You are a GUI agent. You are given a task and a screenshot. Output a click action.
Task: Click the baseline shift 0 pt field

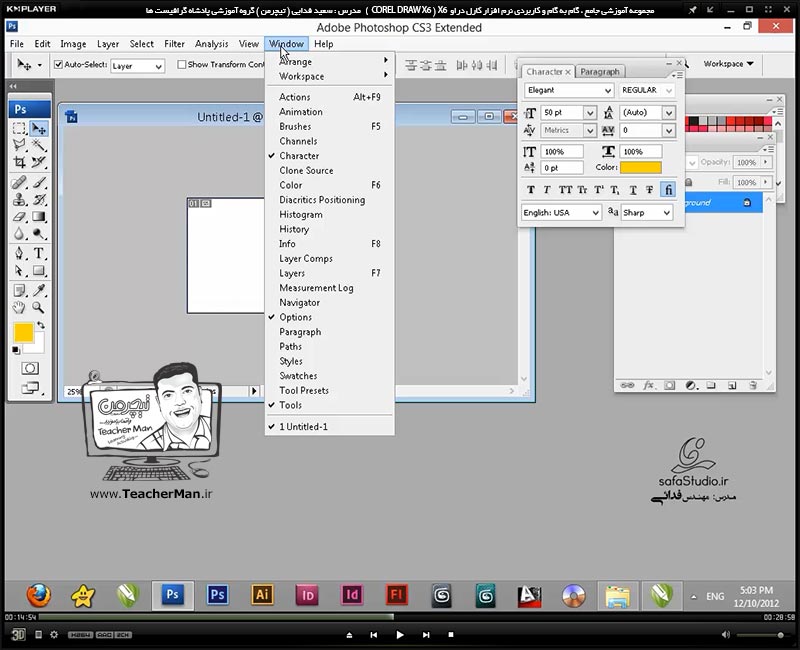(x=562, y=167)
